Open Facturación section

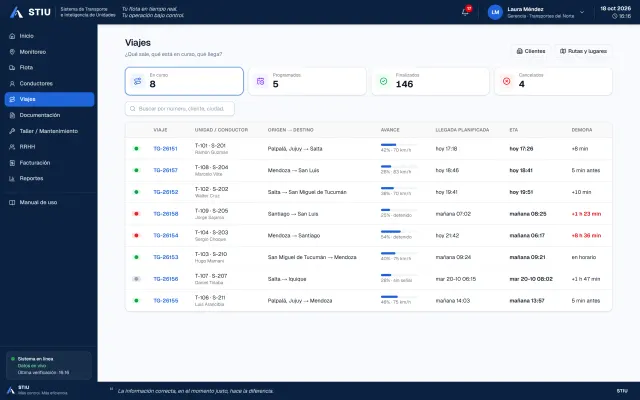click(x=49, y=163)
